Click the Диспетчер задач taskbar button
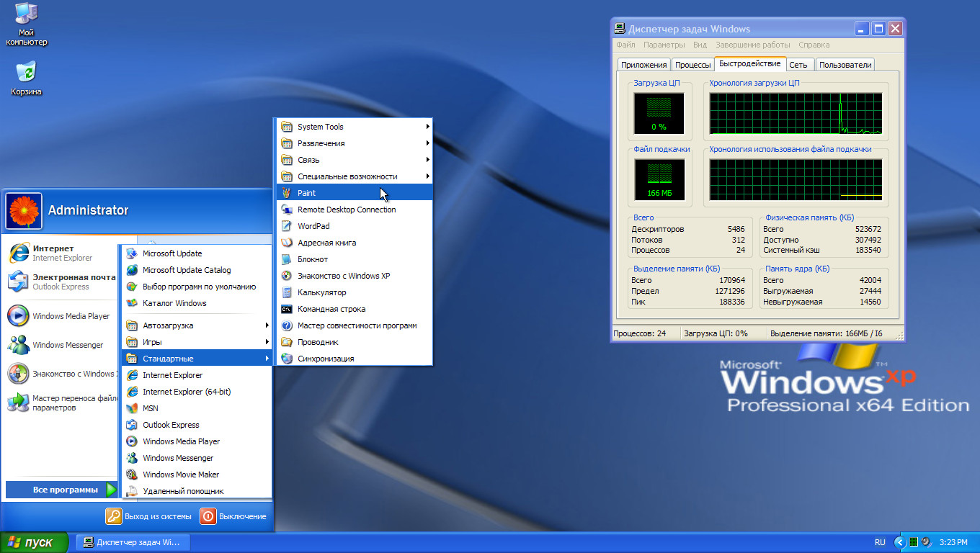 pos(132,542)
